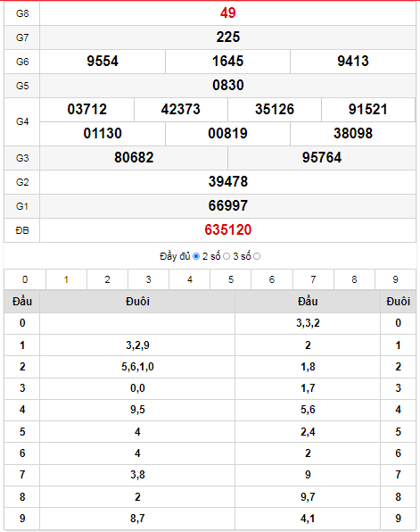Select the 'Đầy đủ' radio button
The image size is (420, 532).
(196, 256)
